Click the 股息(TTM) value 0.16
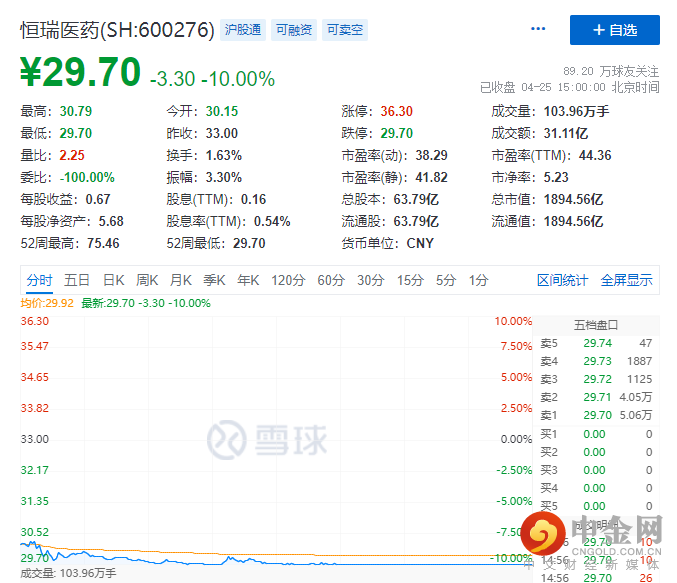The image size is (677, 583). click(x=253, y=200)
